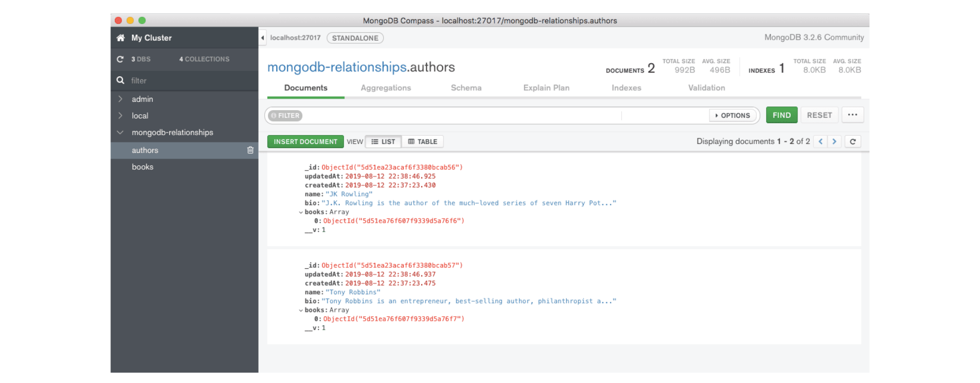
Task: Click updatedAt value 22:38:46.925
Action: point(390,176)
